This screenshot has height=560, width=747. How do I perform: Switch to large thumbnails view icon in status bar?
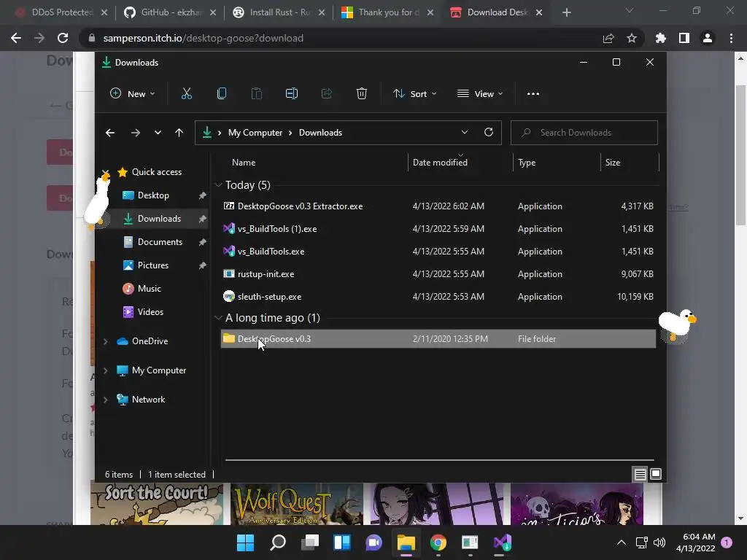[656, 474]
